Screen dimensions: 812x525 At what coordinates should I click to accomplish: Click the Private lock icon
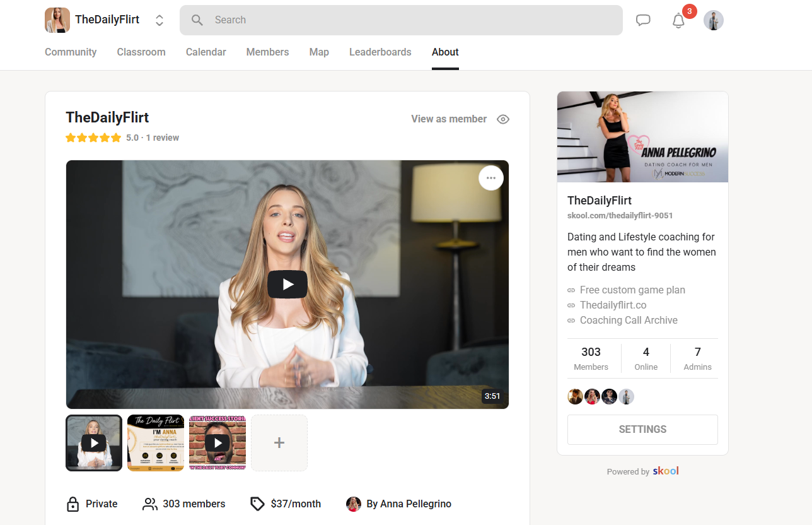[x=72, y=504]
